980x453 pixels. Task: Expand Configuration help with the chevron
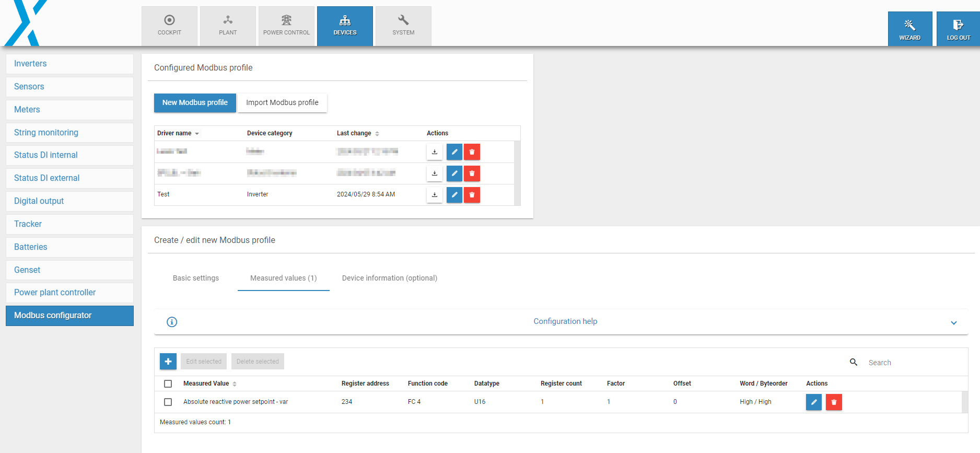(x=953, y=323)
